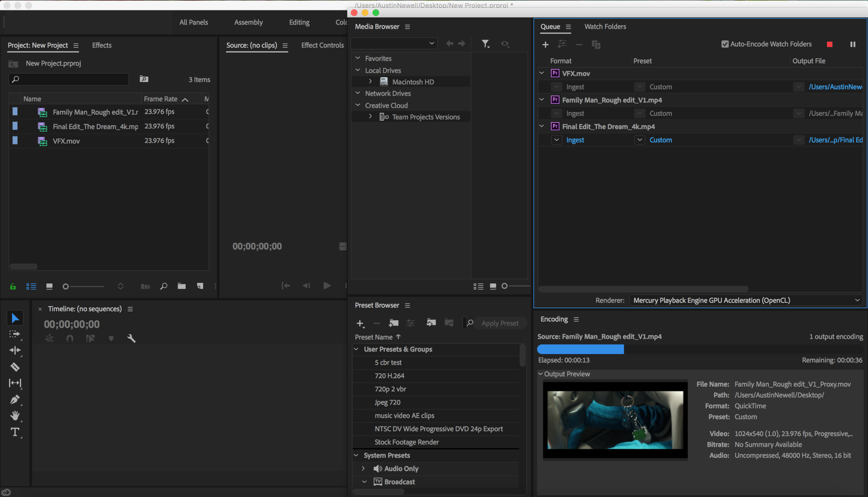868x497 pixels.
Task: Switch to the Effect Controls tab
Action: click(x=322, y=45)
